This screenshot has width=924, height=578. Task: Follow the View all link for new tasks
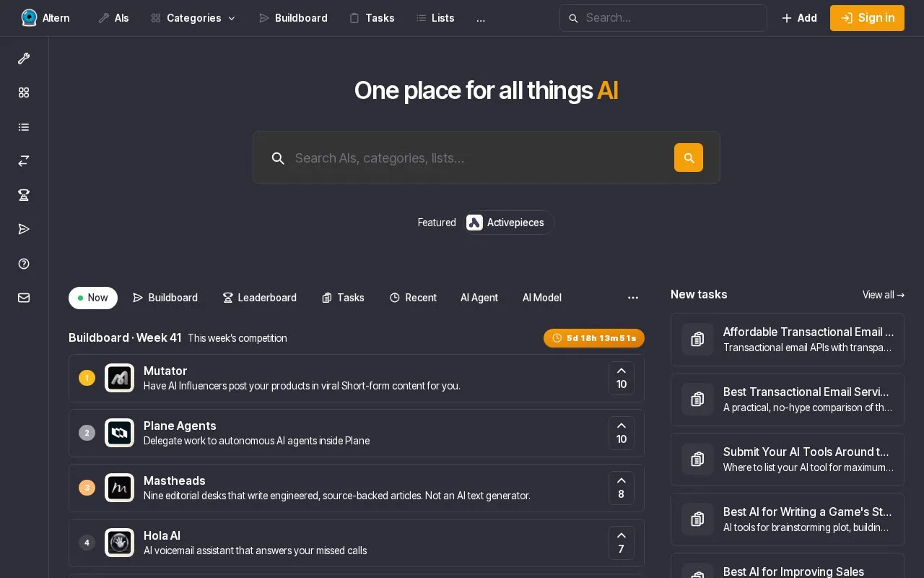(884, 295)
